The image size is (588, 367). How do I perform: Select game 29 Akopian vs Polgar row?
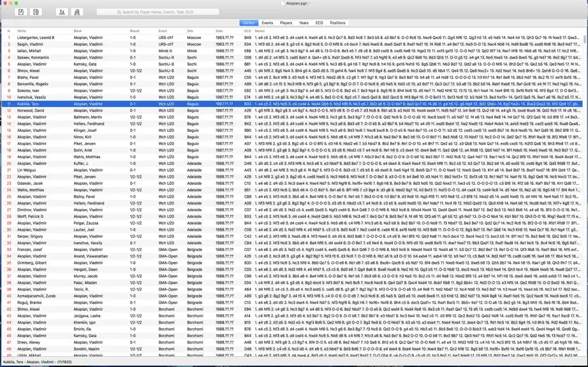click(x=293, y=223)
